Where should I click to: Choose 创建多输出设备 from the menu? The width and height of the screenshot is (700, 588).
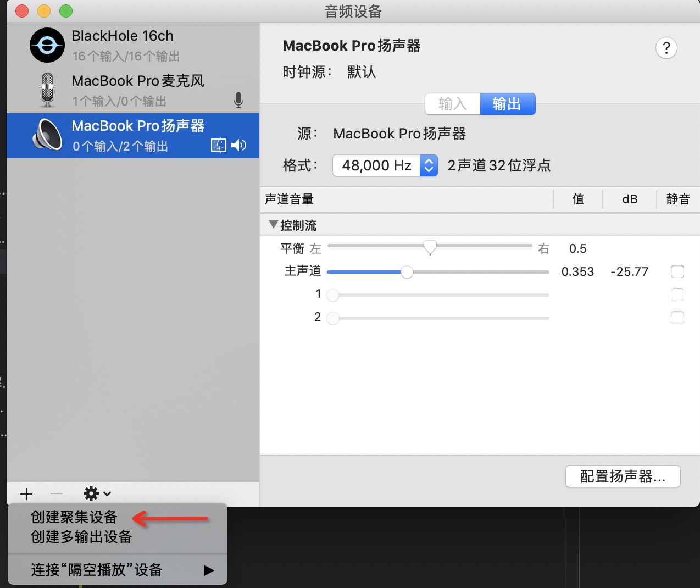click(x=81, y=537)
